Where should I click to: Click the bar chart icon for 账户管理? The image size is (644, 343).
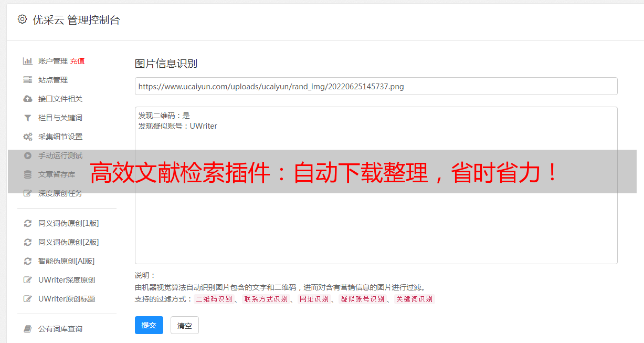point(28,61)
